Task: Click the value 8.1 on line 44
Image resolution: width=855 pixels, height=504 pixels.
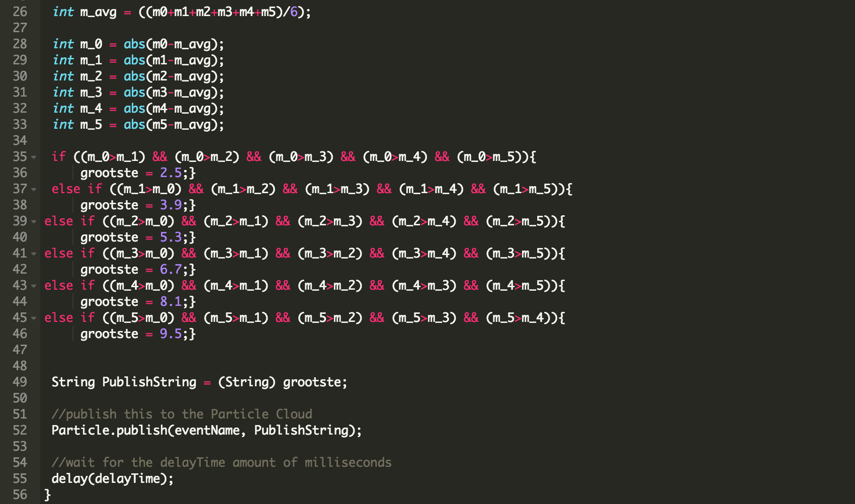Action: (x=170, y=301)
